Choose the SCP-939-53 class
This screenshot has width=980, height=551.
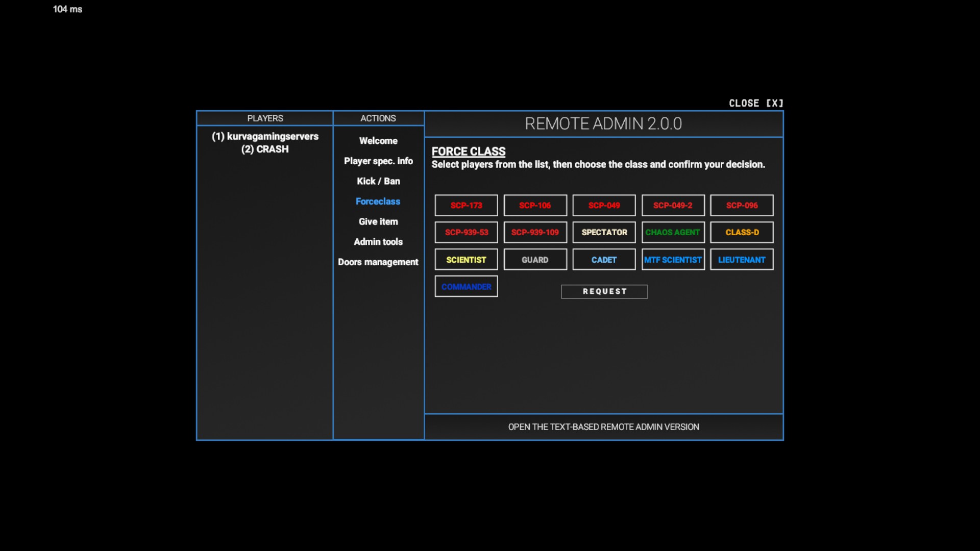click(x=466, y=232)
